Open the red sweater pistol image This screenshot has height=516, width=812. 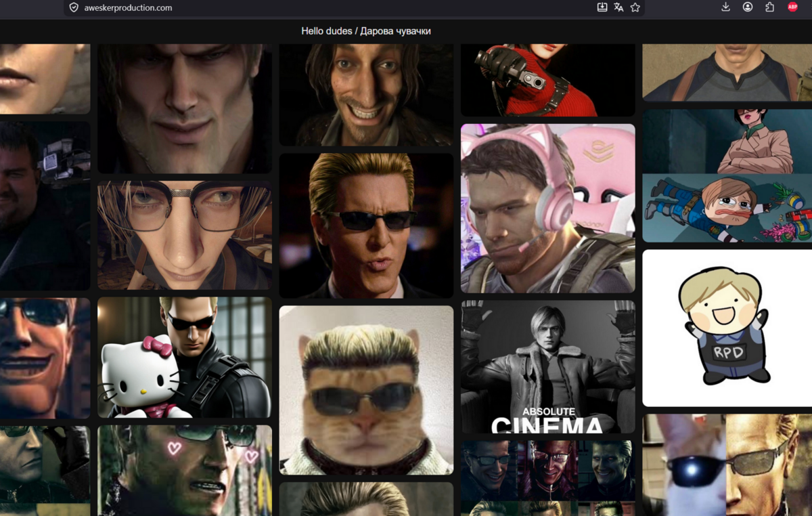548,80
